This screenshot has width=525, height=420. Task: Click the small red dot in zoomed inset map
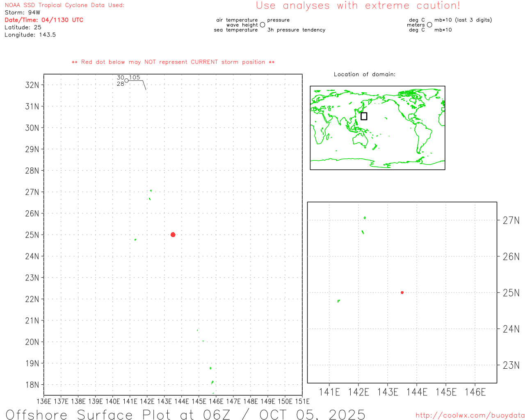[402, 292]
